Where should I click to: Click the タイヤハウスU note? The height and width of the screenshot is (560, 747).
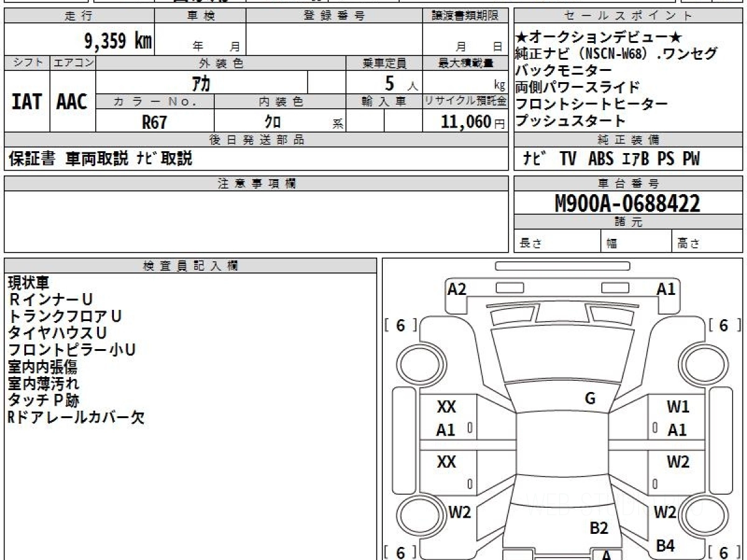click(57, 333)
